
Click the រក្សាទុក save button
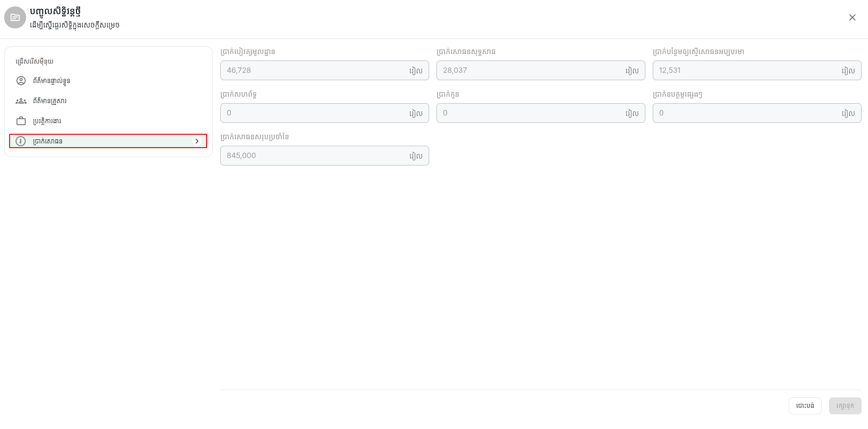pyautogui.click(x=845, y=406)
